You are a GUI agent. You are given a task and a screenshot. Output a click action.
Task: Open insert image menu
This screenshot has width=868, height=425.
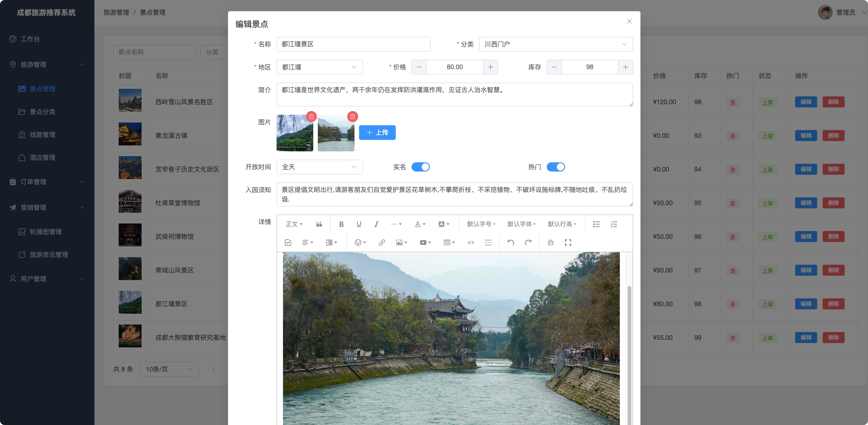pos(401,242)
